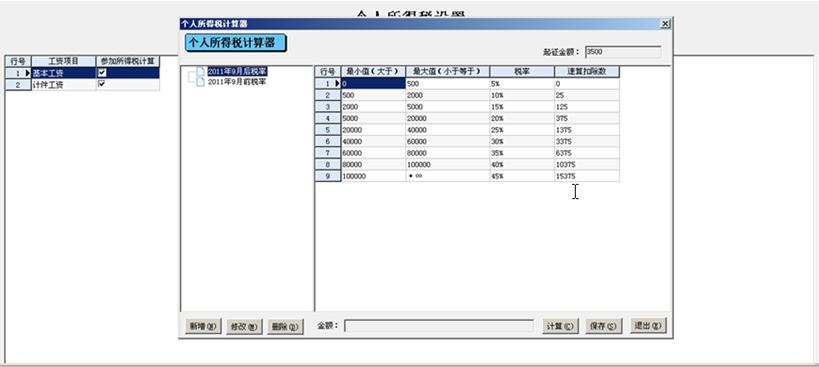Viewport: 819px width, 367px height.
Task: Select the 2011年9月后税率 tree node
Action: pyautogui.click(x=237, y=71)
